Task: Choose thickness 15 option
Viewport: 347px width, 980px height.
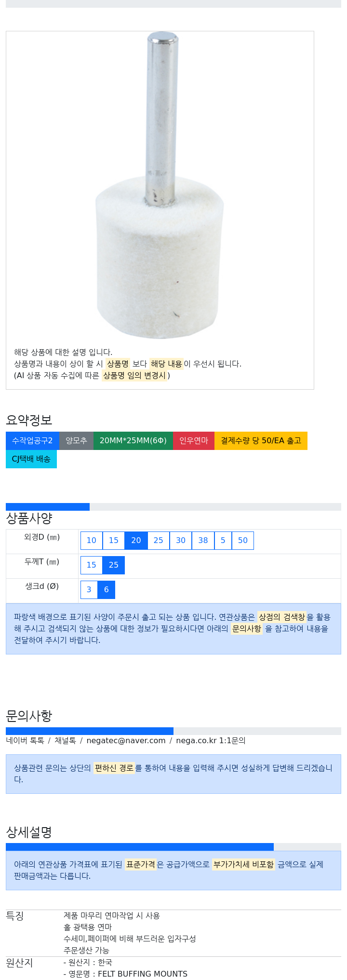Action: pyautogui.click(x=92, y=565)
